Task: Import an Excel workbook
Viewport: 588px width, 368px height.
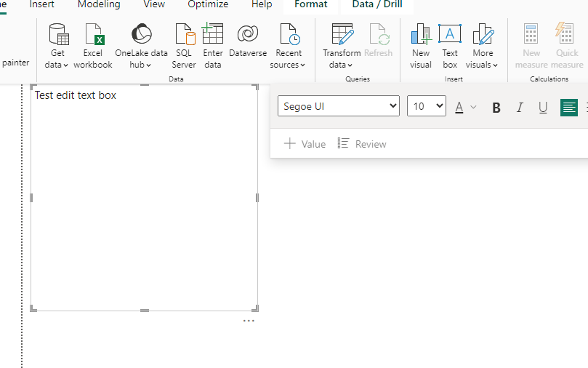Action: pyautogui.click(x=92, y=47)
